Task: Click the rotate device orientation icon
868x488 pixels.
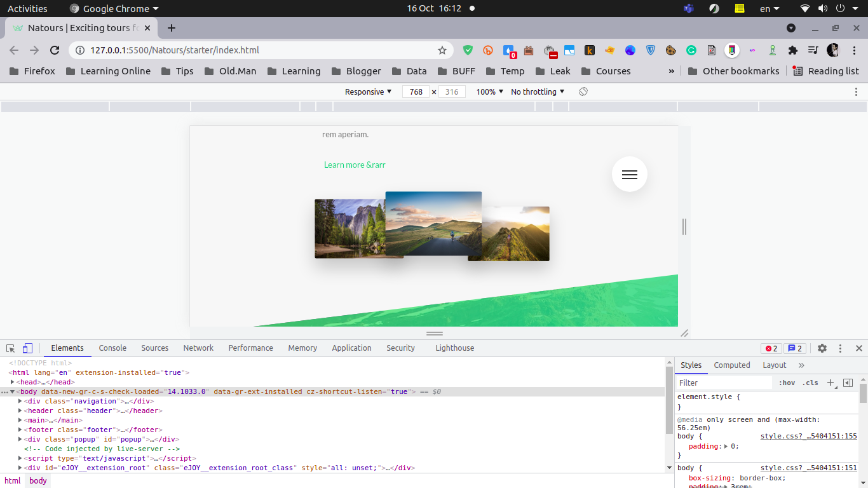Action: click(583, 91)
